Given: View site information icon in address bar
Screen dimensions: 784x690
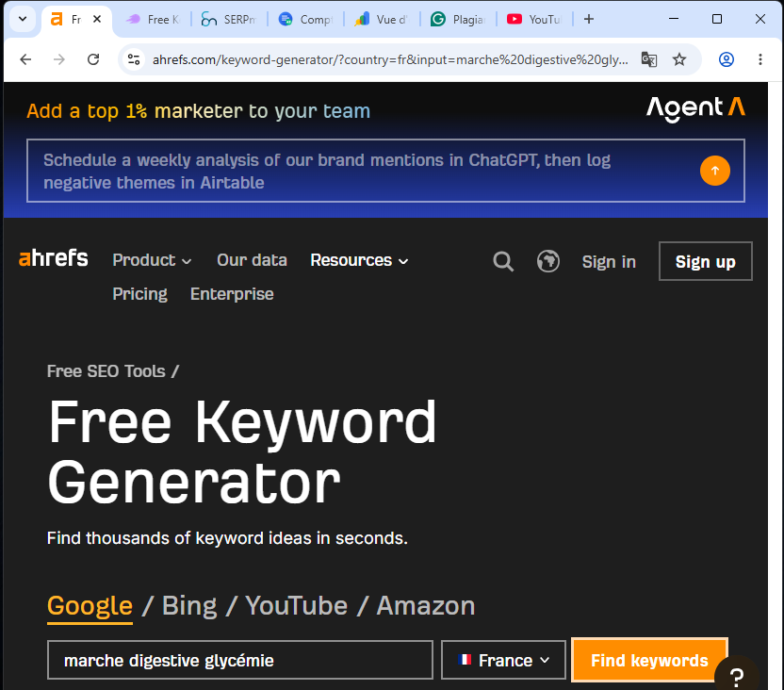Looking at the screenshot, I should tap(134, 59).
